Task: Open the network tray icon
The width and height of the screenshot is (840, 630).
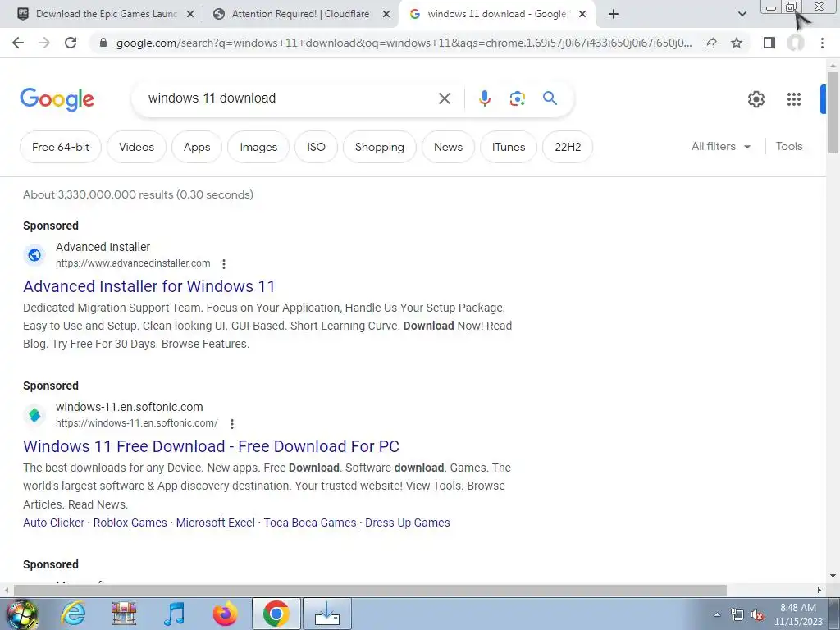Action: [737, 615]
